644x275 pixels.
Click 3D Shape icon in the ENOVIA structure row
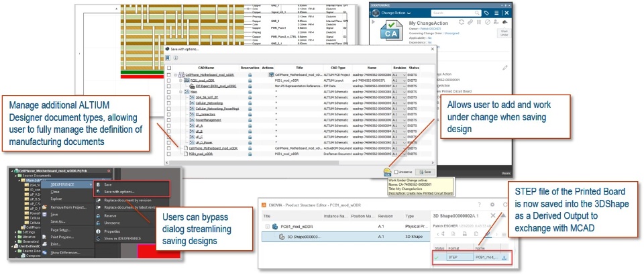(282, 237)
